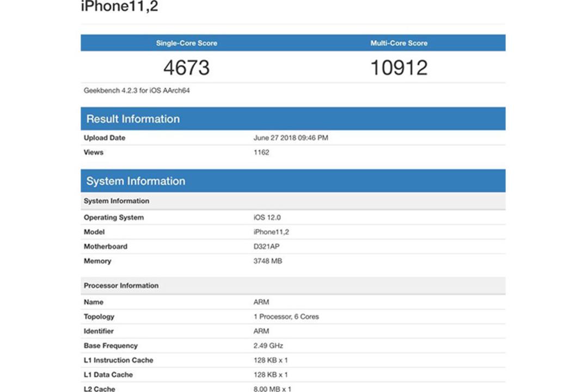The image size is (588, 392).
Task: Click the Motherboard value D321AP
Action: (267, 247)
